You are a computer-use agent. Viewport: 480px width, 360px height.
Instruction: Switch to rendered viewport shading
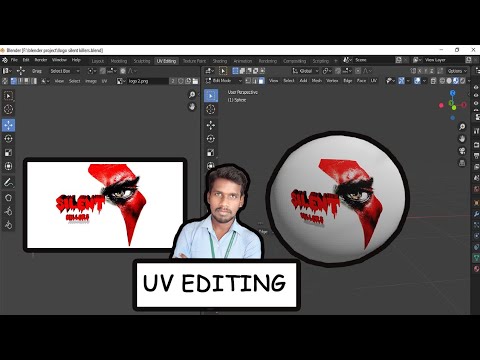(462, 81)
